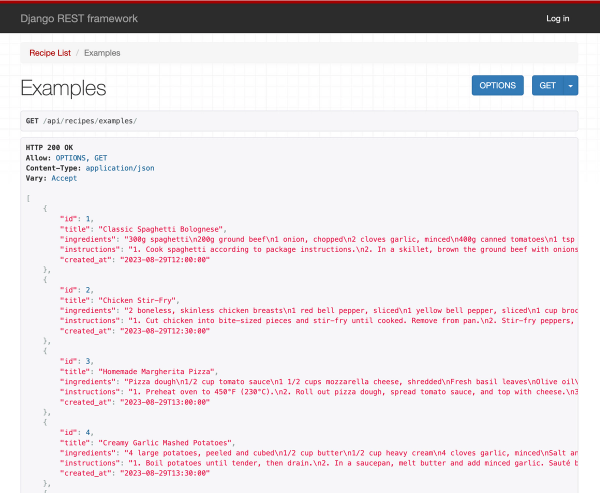Click the created_at value 2023-08-29T12:00:00
The image size is (600, 493).
[165, 260]
